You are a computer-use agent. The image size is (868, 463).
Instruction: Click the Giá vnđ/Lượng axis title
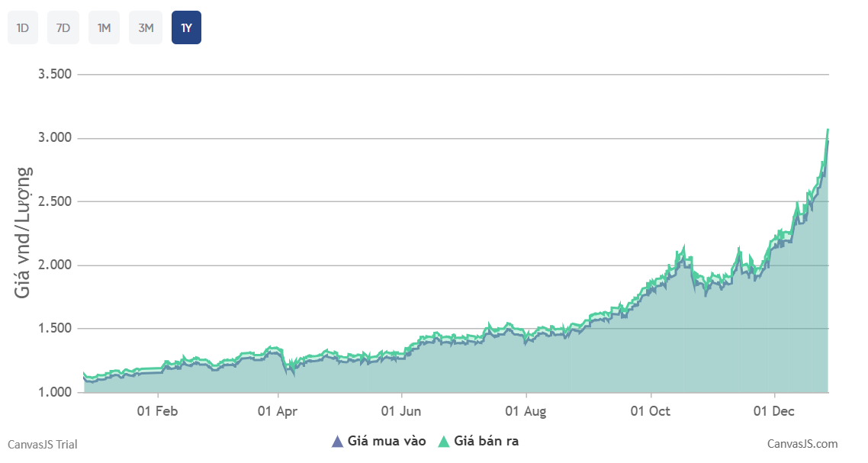[24, 232]
